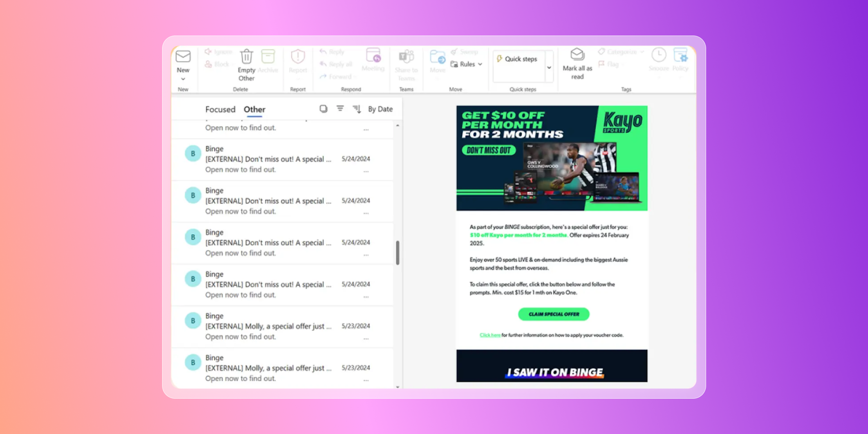Click the Empty Other trash icon

246,56
